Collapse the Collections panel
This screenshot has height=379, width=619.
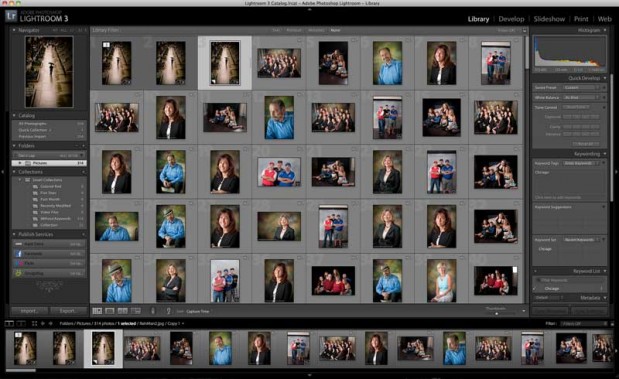(x=14, y=172)
